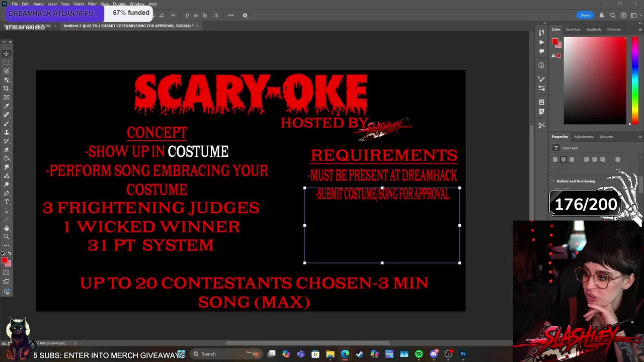Close the Untitled-2 document tab

(x=197, y=26)
